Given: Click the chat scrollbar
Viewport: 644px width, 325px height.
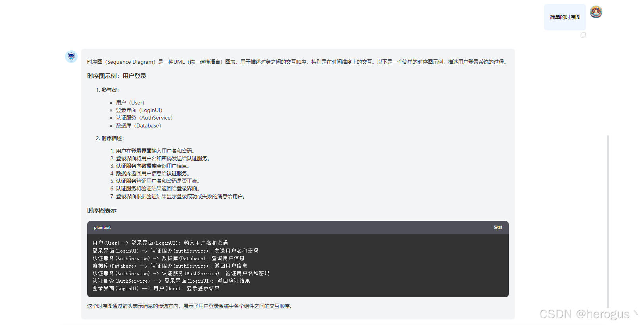Looking at the screenshot, I should coord(608,222).
